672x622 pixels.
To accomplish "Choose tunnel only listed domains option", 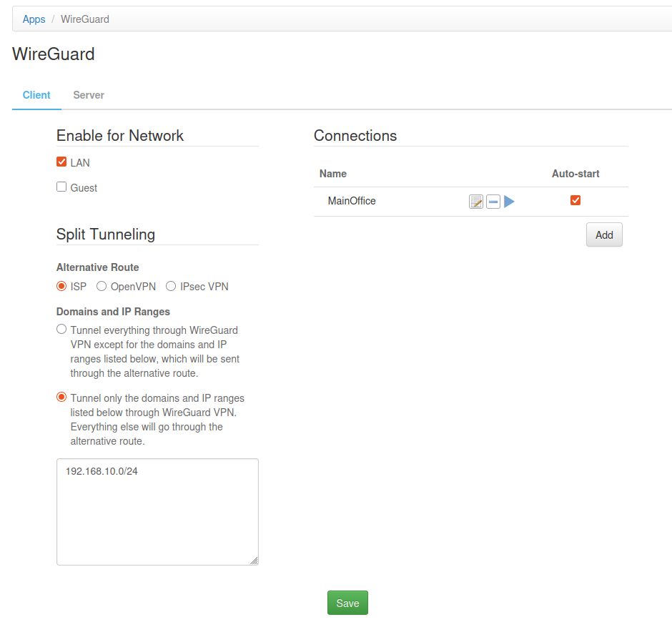I will pos(61,397).
